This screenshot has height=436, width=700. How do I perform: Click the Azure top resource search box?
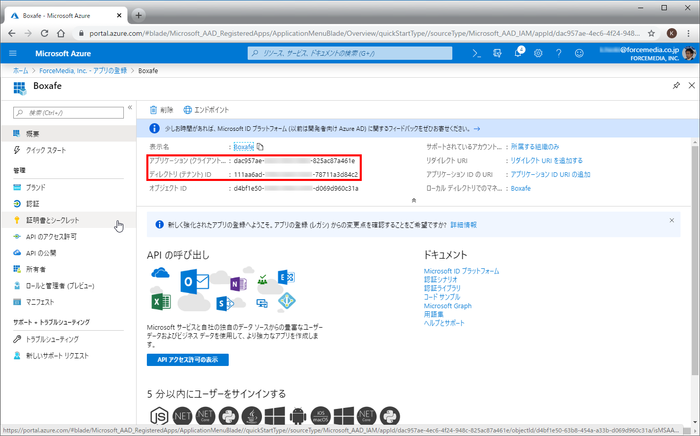tap(350, 53)
